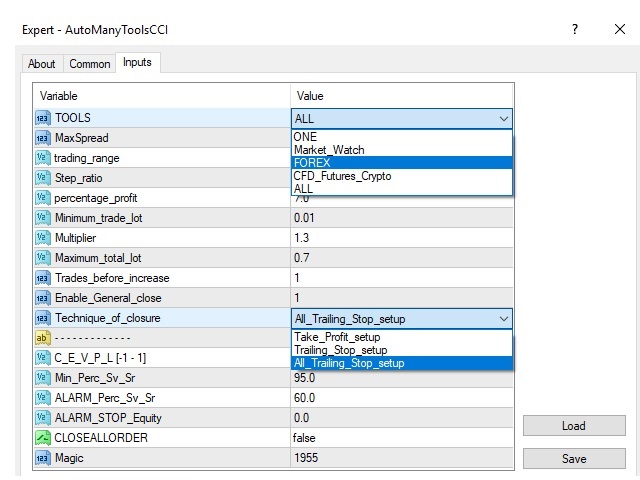Viewport: 640px width, 480px height.
Task: Click the icon beside Maximum_total_lot
Action: 43,258
